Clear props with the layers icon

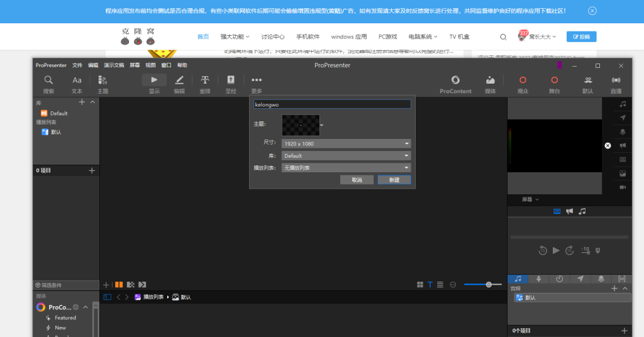(x=623, y=132)
